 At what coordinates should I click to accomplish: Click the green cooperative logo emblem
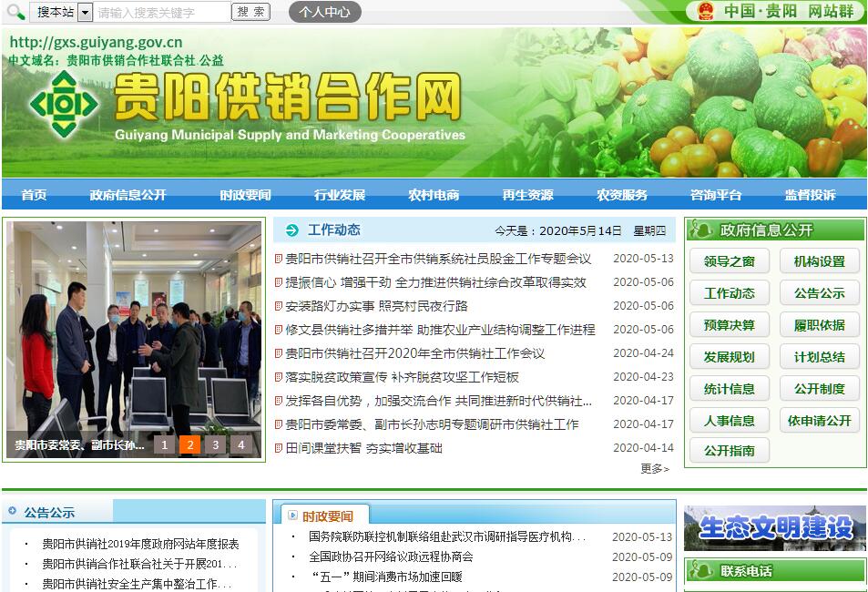pos(63,104)
